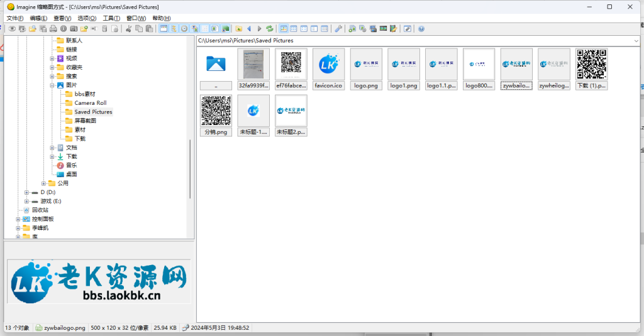This screenshot has width=644, height=336.
Task: Select the bbs素材 folder in tree
Action: 85,94
